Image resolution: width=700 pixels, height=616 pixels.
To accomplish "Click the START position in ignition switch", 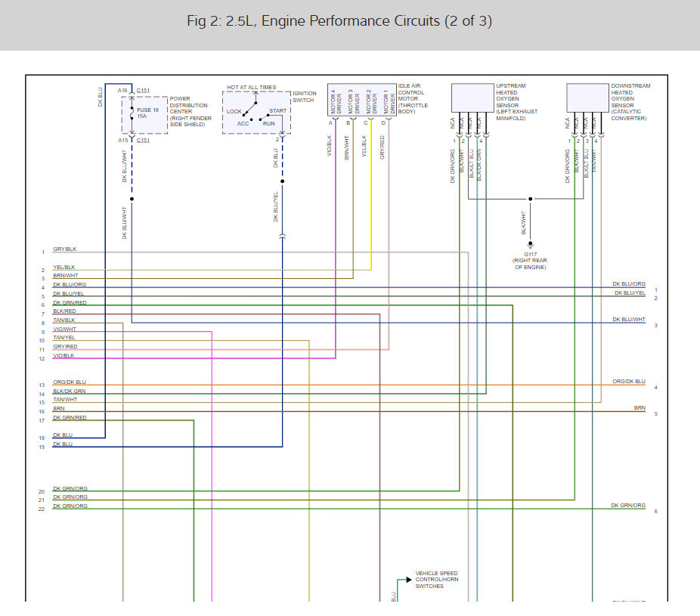I will (277, 110).
